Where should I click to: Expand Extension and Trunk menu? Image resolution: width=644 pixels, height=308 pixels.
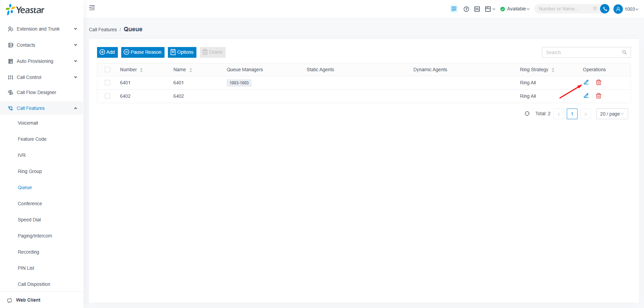pos(42,29)
